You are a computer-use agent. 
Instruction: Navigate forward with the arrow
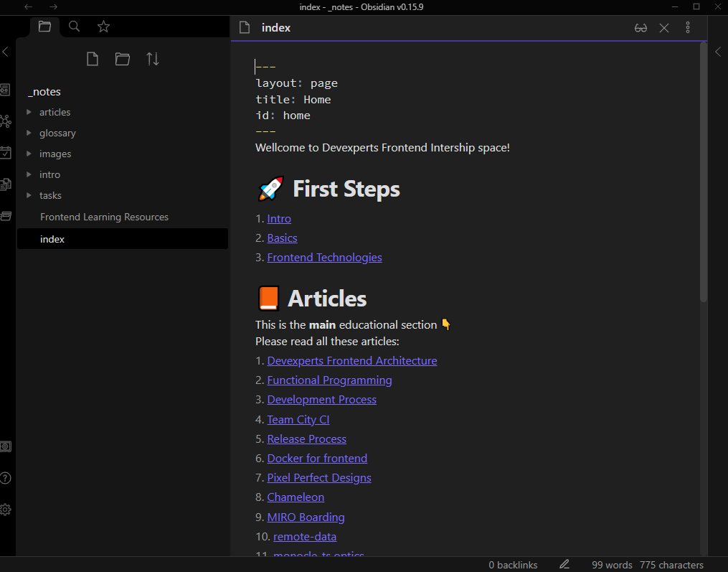point(53,6)
